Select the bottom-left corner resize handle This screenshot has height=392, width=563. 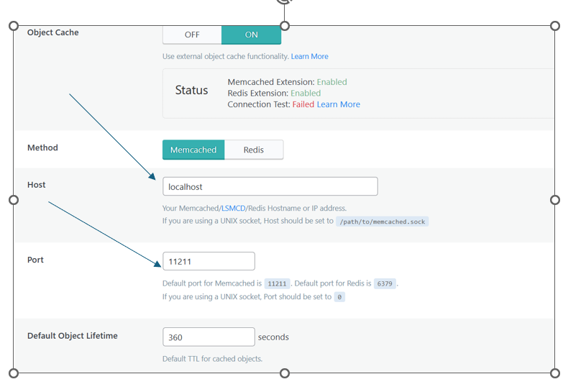click(x=14, y=373)
